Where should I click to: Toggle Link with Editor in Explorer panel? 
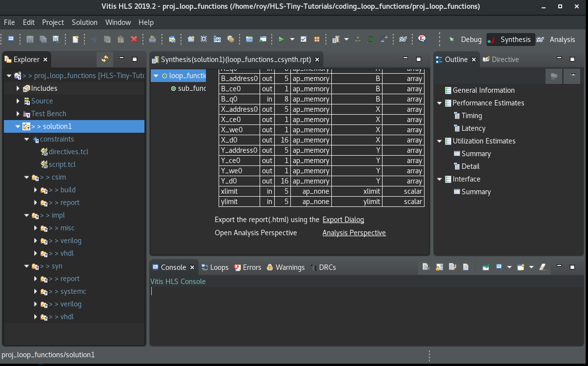tap(104, 59)
